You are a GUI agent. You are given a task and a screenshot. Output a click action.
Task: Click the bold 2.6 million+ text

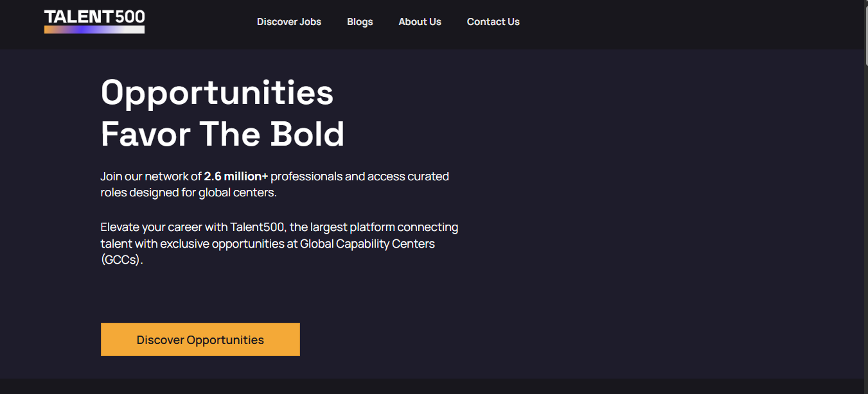coord(236,176)
